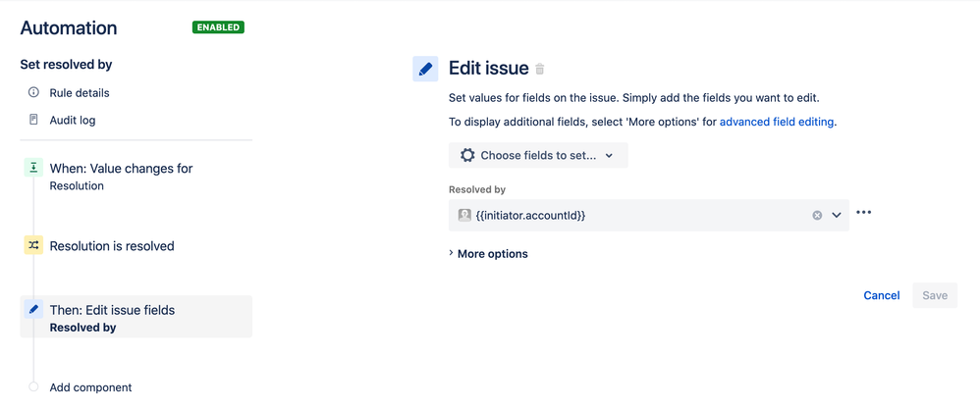Expand More options section
The width and height of the screenshot is (980, 409).
click(x=488, y=253)
